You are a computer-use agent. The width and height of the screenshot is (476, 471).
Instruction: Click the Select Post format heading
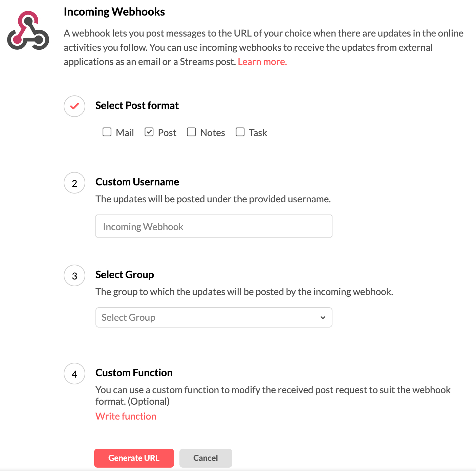coord(137,106)
